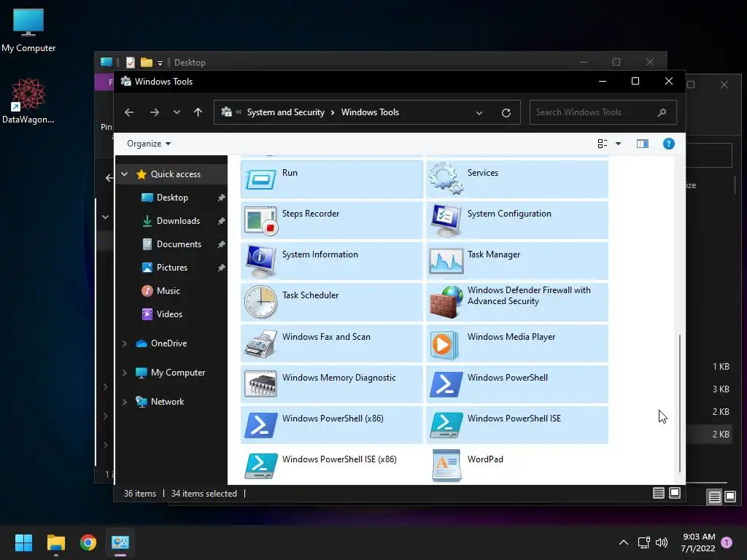The width and height of the screenshot is (747, 560).
Task: Open Desktop in Quick access
Action: coord(171,198)
